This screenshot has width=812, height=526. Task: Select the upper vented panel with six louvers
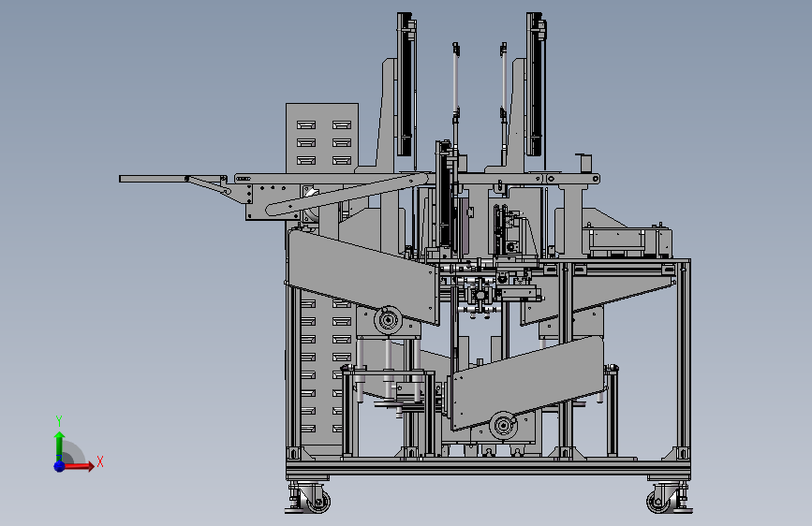pyautogui.click(x=322, y=138)
